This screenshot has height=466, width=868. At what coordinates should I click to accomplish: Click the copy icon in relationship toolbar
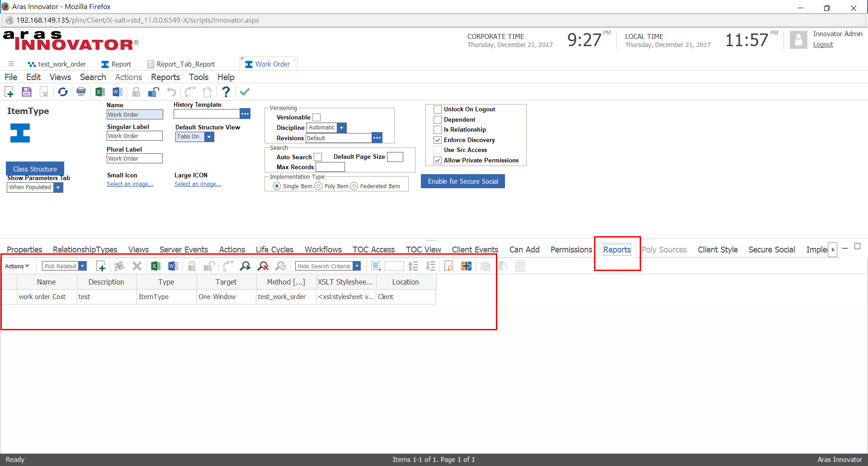[485, 266]
